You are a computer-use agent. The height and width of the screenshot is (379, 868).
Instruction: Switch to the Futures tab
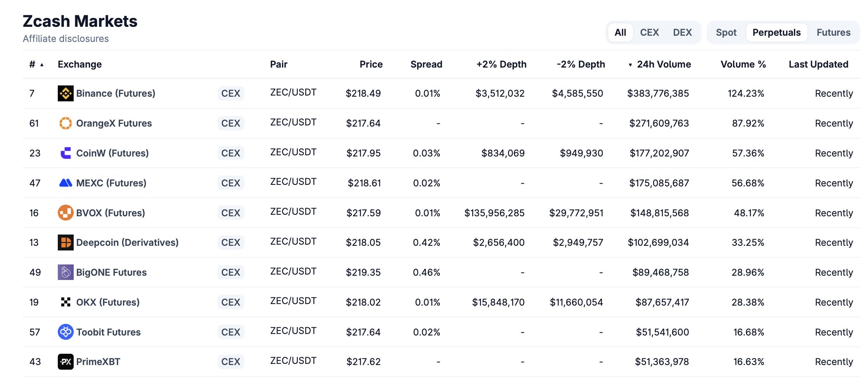click(x=833, y=33)
